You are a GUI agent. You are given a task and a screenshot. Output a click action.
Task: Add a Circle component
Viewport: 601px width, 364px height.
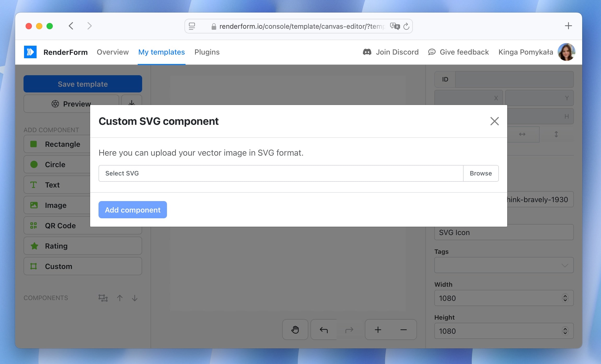click(x=57, y=165)
